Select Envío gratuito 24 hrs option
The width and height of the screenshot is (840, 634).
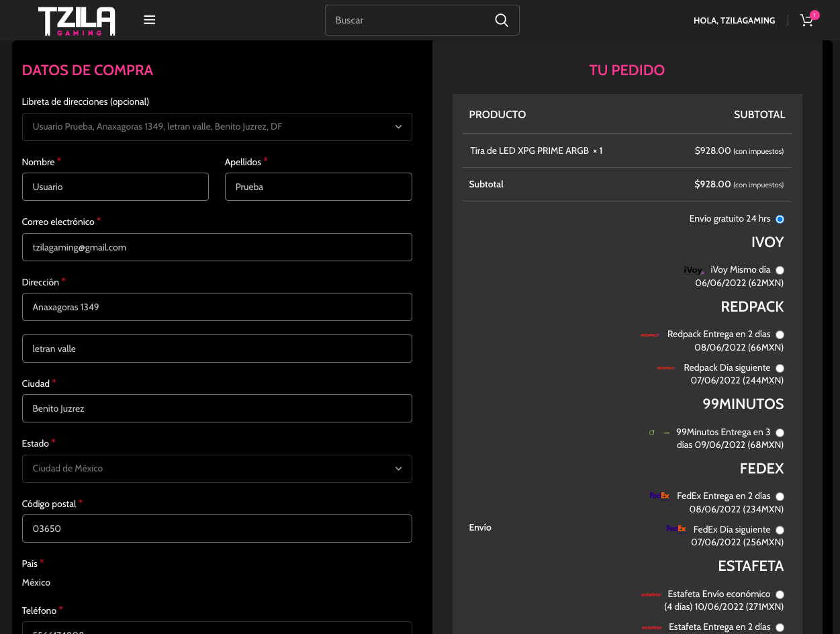point(780,219)
